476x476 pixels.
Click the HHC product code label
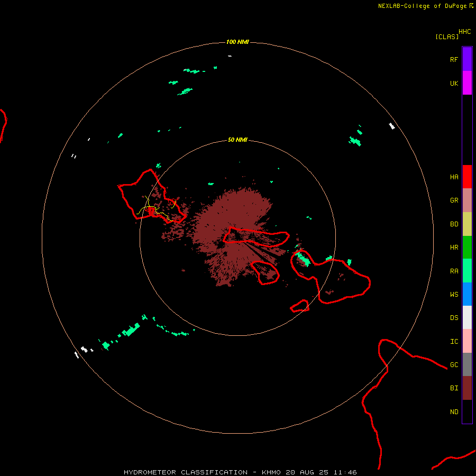point(465,32)
